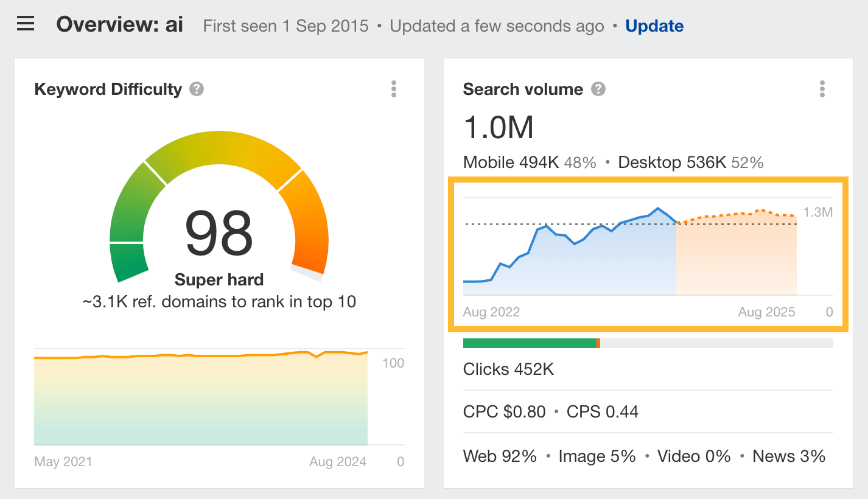Click the Aug 2022 axis label
The height and width of the screenshot is (499, 868).
point(491,312)
